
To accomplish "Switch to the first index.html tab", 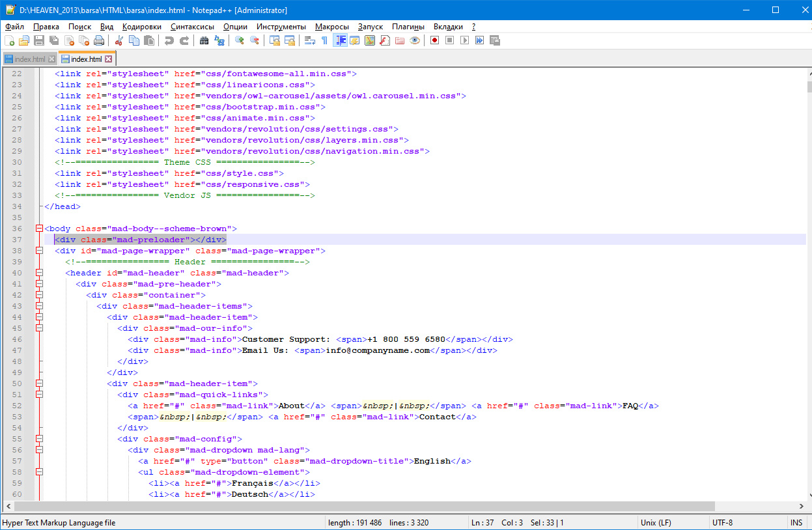I will 29,59.
